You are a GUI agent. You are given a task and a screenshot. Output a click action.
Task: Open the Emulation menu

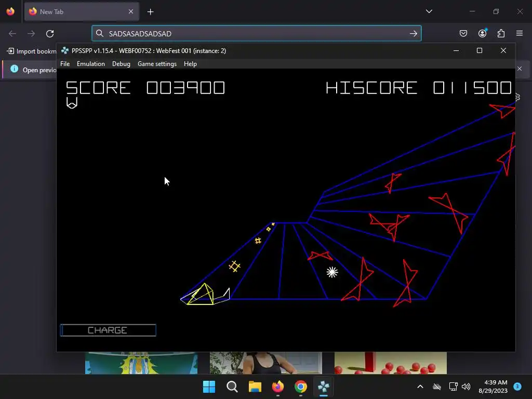(90, 64)
